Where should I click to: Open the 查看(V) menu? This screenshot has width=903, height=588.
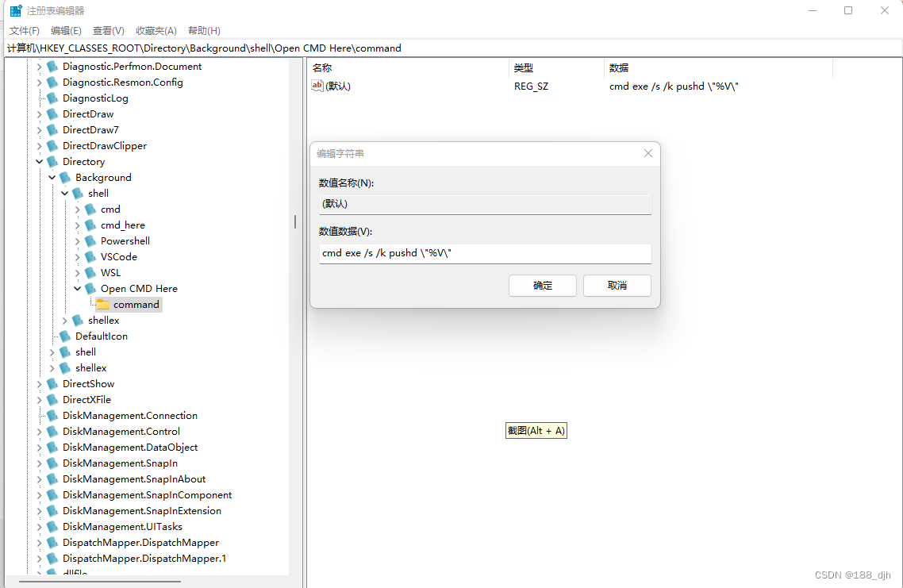point(108,30)
